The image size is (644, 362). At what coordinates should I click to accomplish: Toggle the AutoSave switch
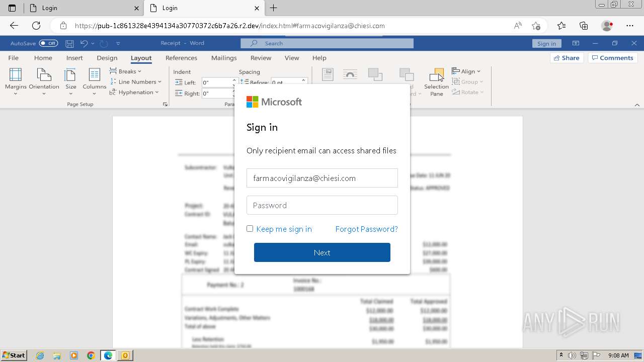(48, 43)
